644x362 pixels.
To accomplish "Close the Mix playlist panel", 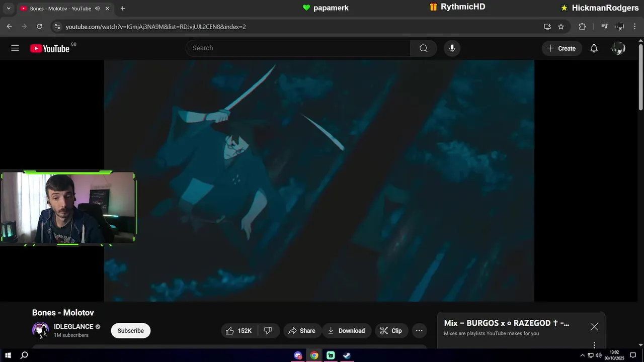I will click(594, 327).
